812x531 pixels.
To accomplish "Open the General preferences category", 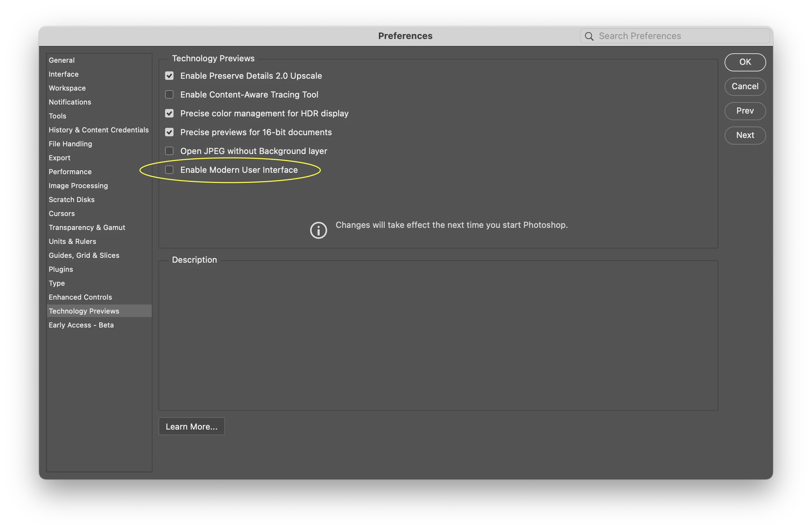I will [x=62, y=60].
